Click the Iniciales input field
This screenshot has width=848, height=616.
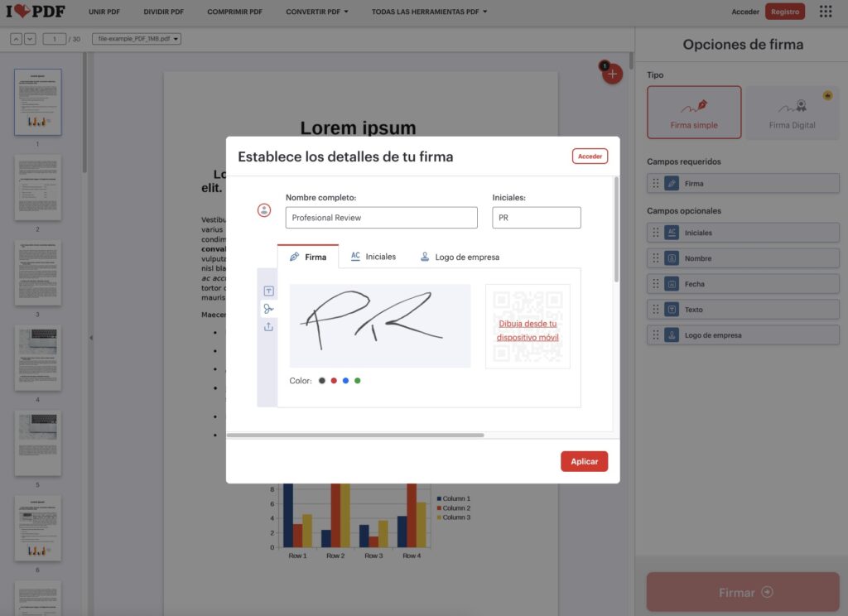tap(537, 218)
